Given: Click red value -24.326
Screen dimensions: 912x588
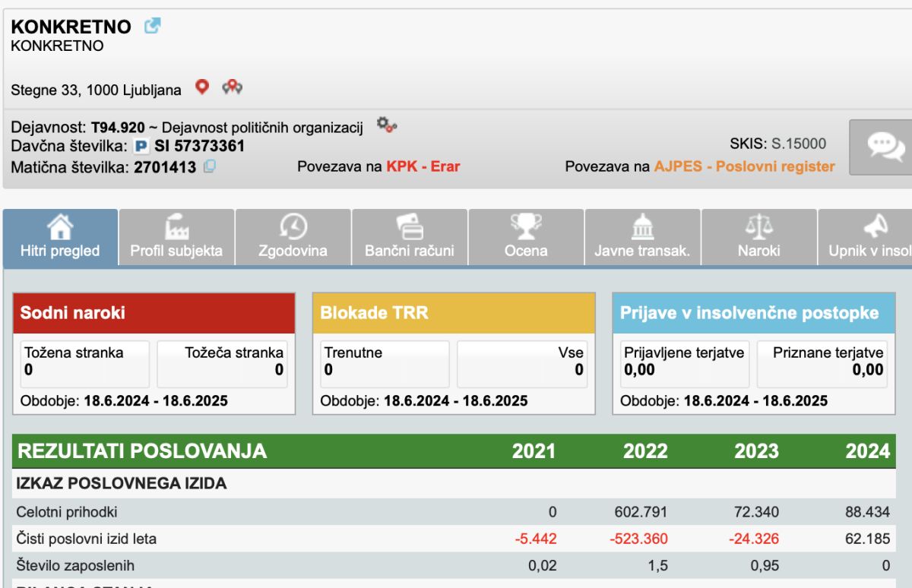Looking at the screenshot, I should [x=754, y=539].
